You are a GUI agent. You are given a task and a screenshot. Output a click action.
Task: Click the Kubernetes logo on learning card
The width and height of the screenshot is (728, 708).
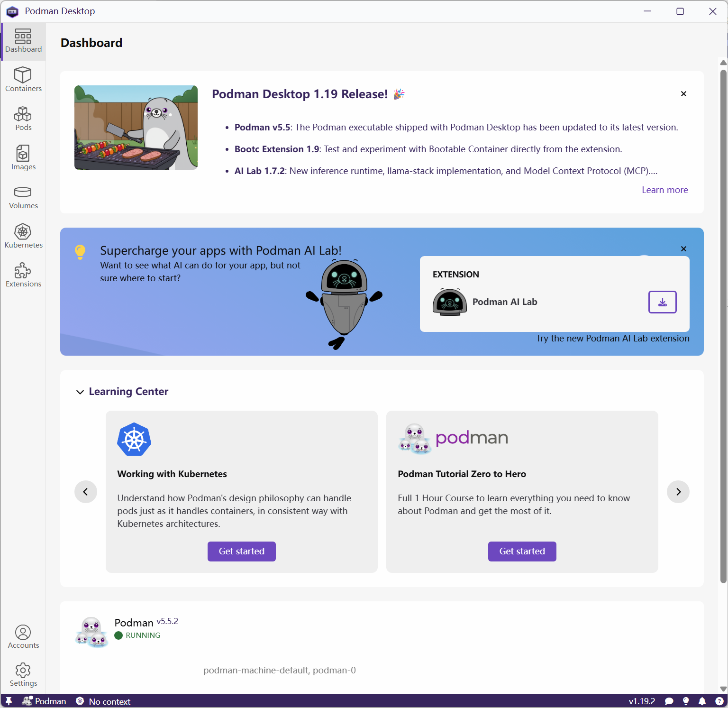[x=134, y=439]
